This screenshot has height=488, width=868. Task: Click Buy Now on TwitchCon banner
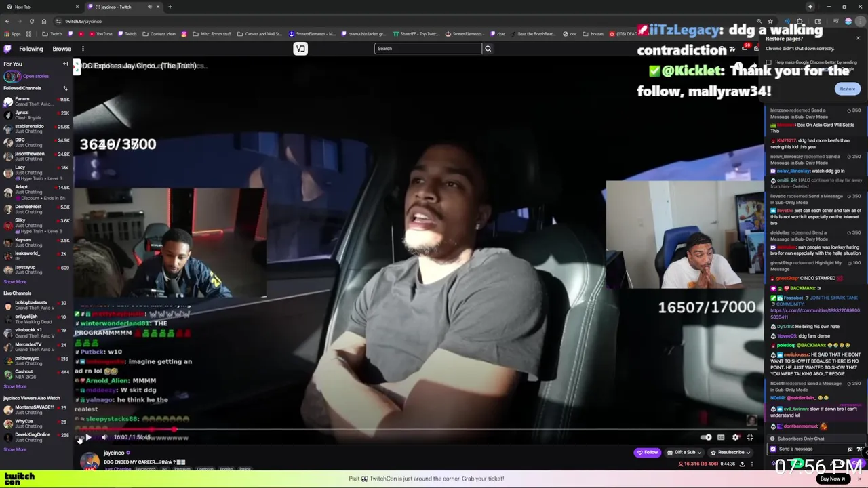pyautogui.click(x=832, y=479)
